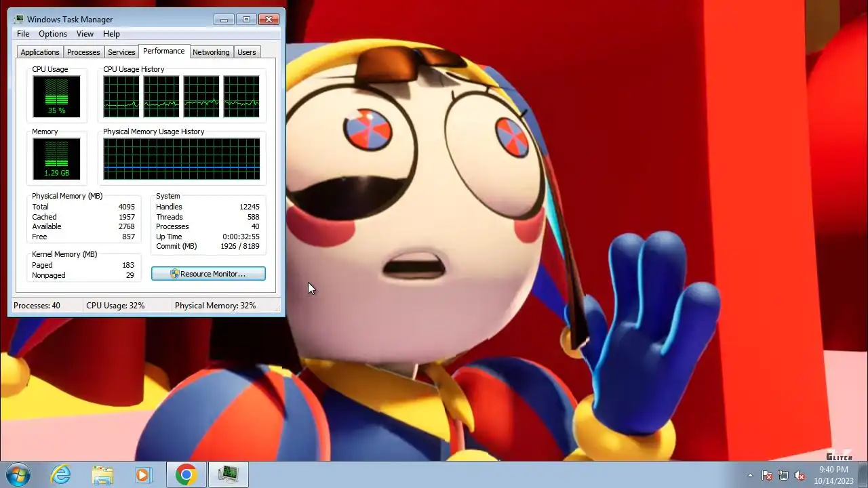868x488 pixels.
Task: Click status bar Processes: 40
Action: click(37, 306)
